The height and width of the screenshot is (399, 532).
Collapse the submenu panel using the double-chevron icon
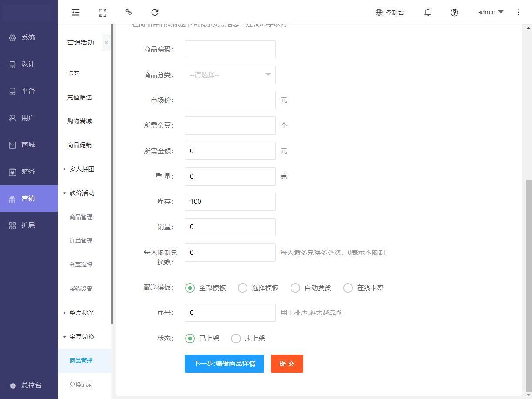coord(106,42)
